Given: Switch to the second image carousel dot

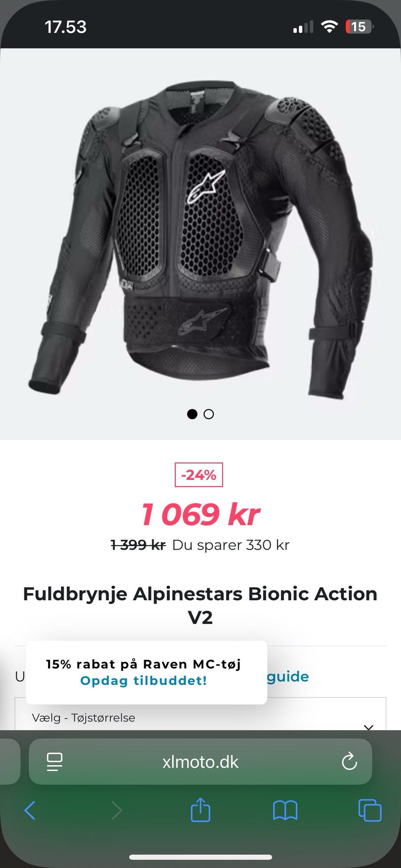Looking at the screenshot, I should (x=208, y=414).
